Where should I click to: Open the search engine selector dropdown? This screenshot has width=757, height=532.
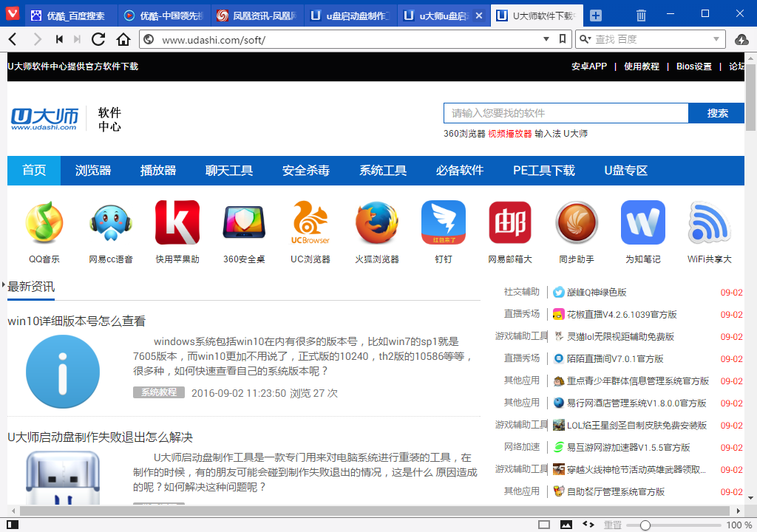(x=585, y=39)
